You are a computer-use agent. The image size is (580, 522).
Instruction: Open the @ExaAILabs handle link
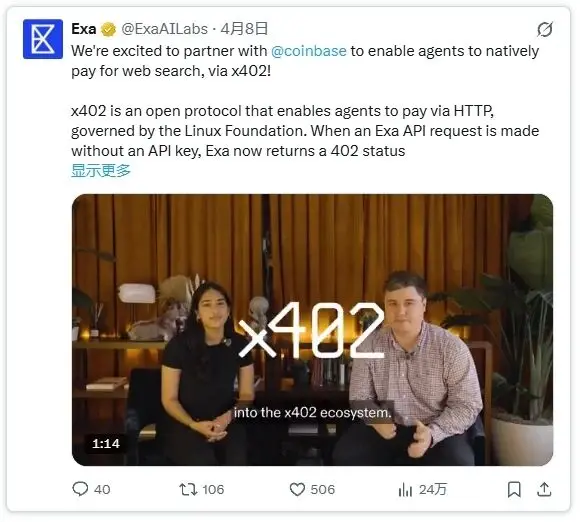(x=165, y=29)
